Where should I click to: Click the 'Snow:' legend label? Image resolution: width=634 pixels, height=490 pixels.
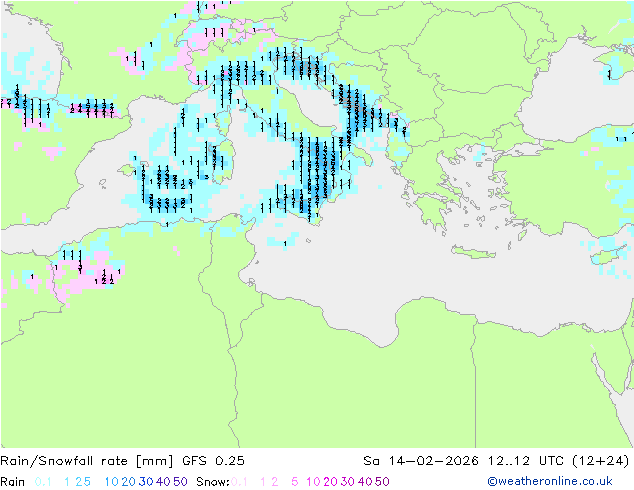click(213, 482)
